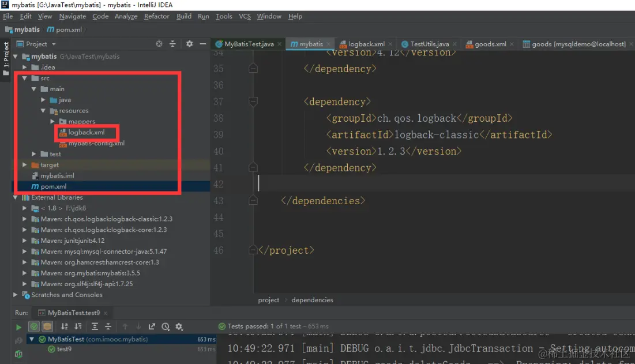Open the VCS menu

(245, 16)
